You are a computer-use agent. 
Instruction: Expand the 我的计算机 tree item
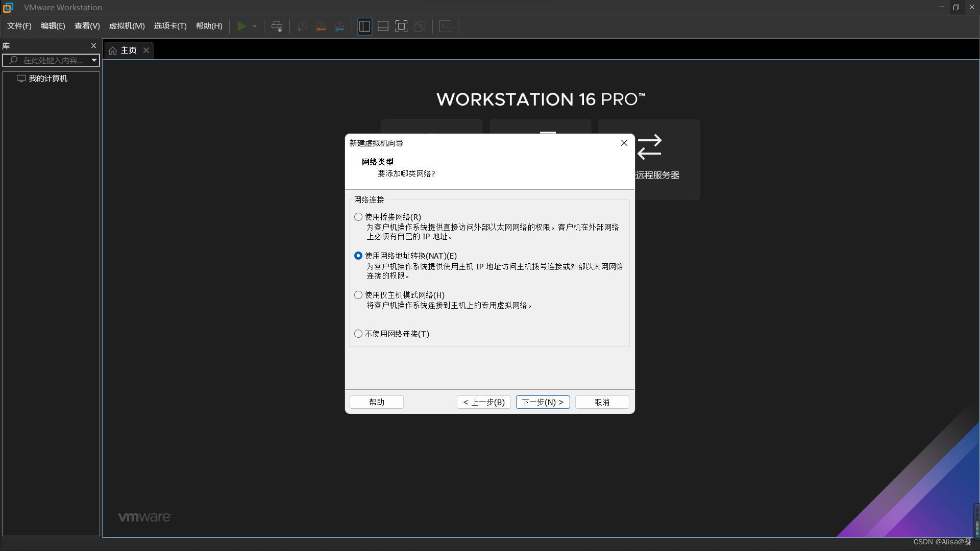[48, 79]
